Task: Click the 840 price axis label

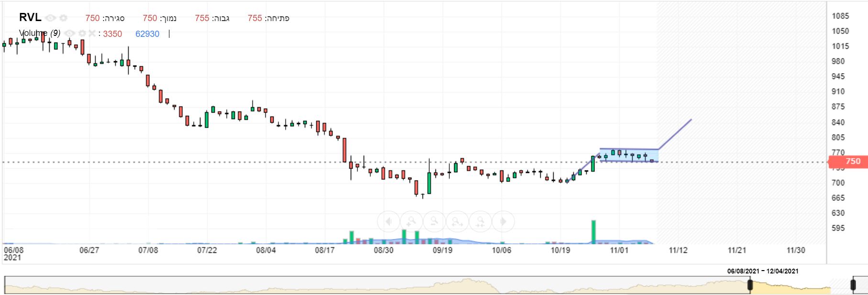Action: (838, 123)
